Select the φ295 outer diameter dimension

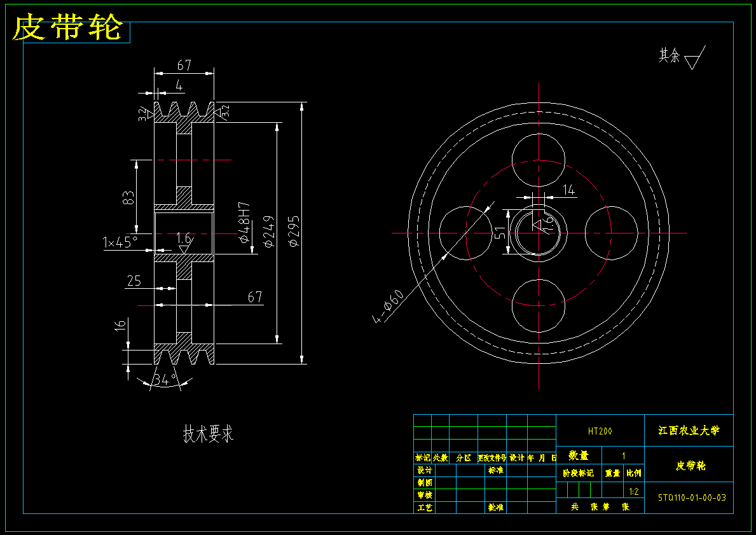pos(293,231)
